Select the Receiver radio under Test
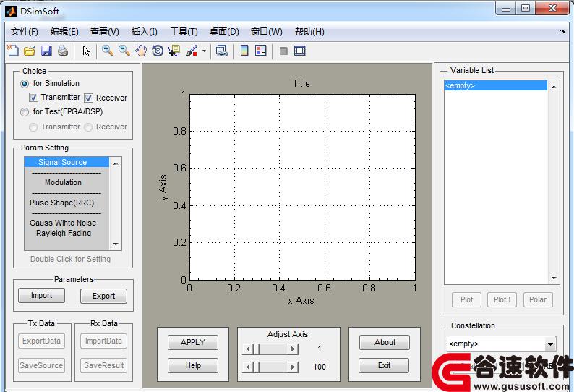The image size is (574, 392). click(x=88, y=127)
